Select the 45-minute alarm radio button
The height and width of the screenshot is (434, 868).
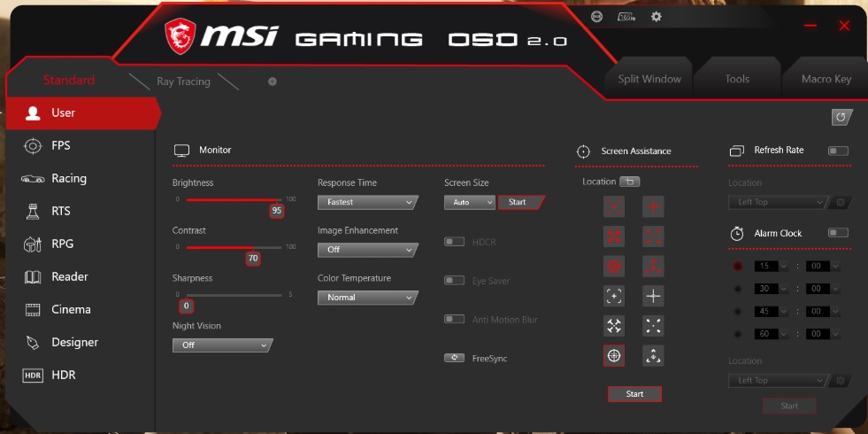(737, 312)
